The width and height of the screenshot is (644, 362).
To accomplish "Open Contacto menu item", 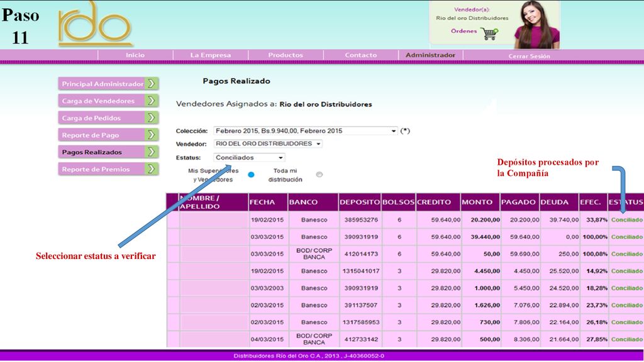I will (360, 55).
